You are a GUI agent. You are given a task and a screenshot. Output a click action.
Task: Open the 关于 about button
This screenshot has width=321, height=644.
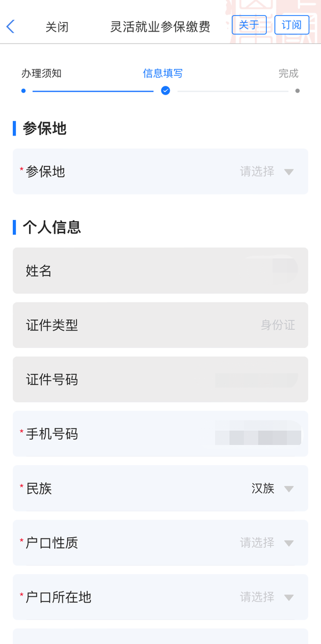pyautogui.click(x=249, y=25)
